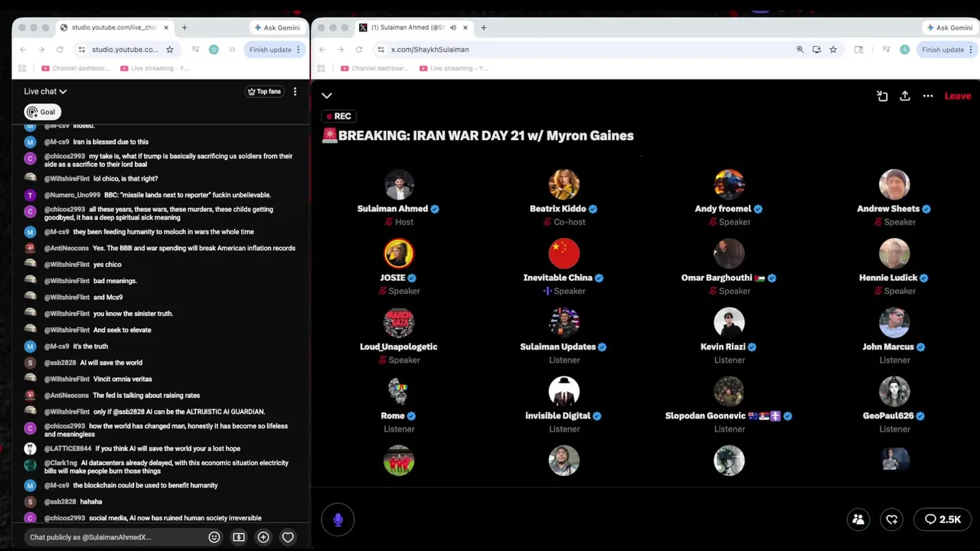
Task: Click Finish update in the X window
Action: tap(942, 50)
